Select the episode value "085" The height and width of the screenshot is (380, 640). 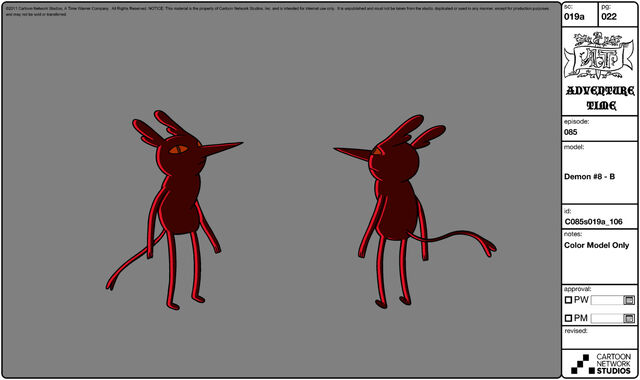click(571, 132)
